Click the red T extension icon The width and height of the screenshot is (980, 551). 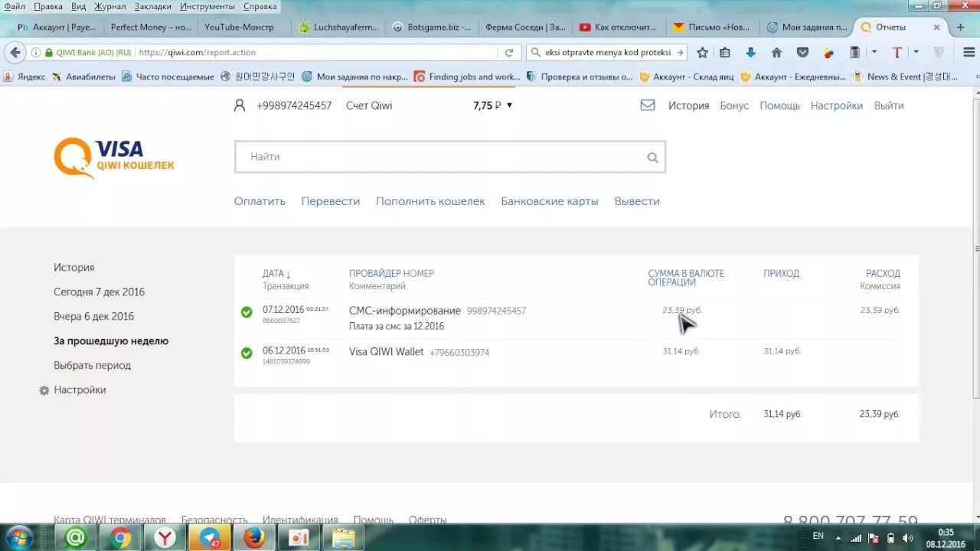[x=897, y=53]
